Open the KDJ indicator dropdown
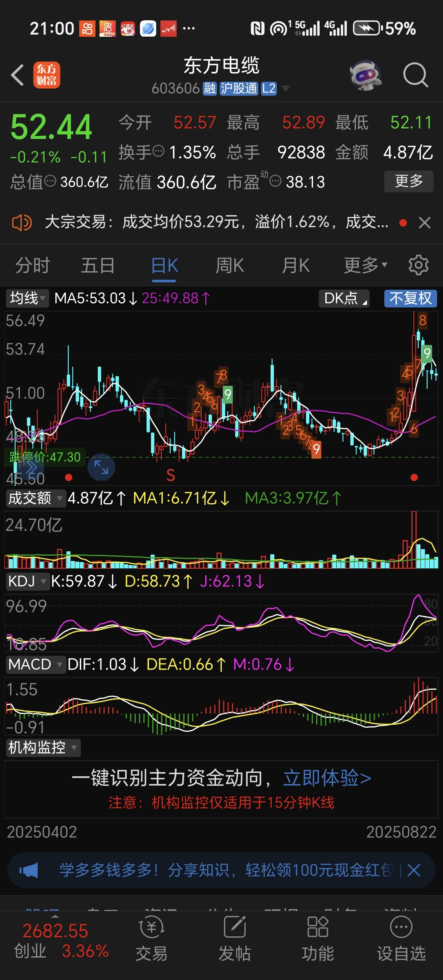The height and width of the screenshot is (980, 443). [x=27, y=581]
